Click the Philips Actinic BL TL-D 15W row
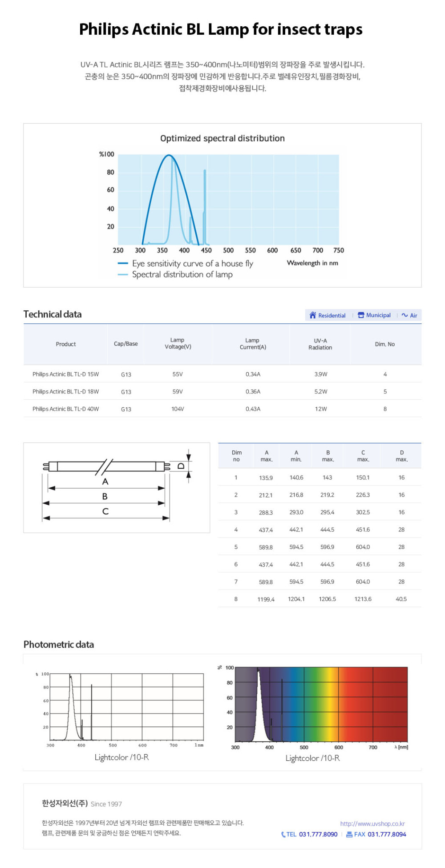This screenshot has width=445, height=868. point(65,374)
